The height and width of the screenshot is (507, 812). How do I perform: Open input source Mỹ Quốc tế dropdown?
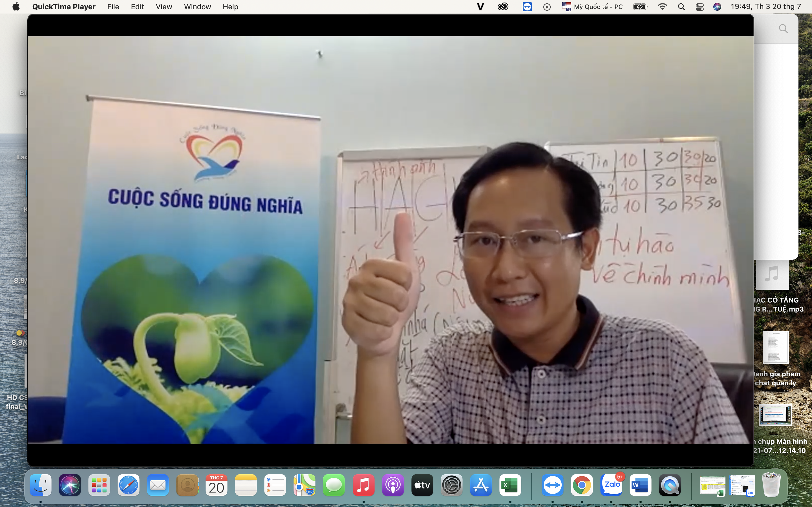click(593, 7)
